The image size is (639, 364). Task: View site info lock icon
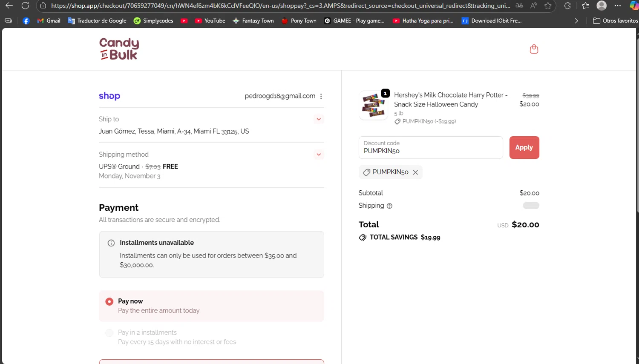(43, 6)
